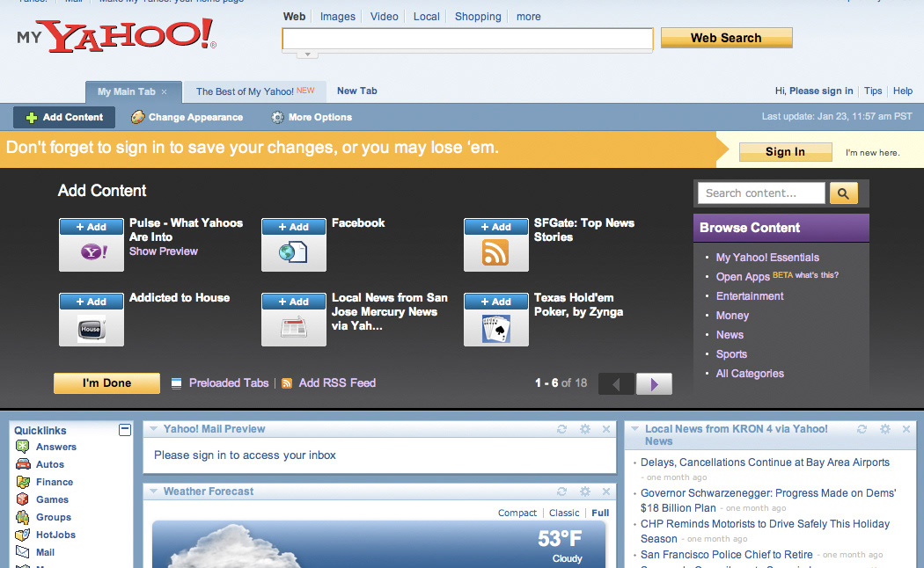Close the Weather Forecast module

[605, 491]
